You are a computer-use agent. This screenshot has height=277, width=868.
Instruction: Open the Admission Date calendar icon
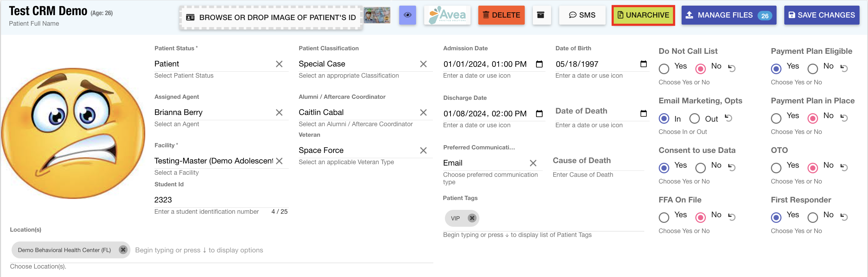[x=539, y=64]
